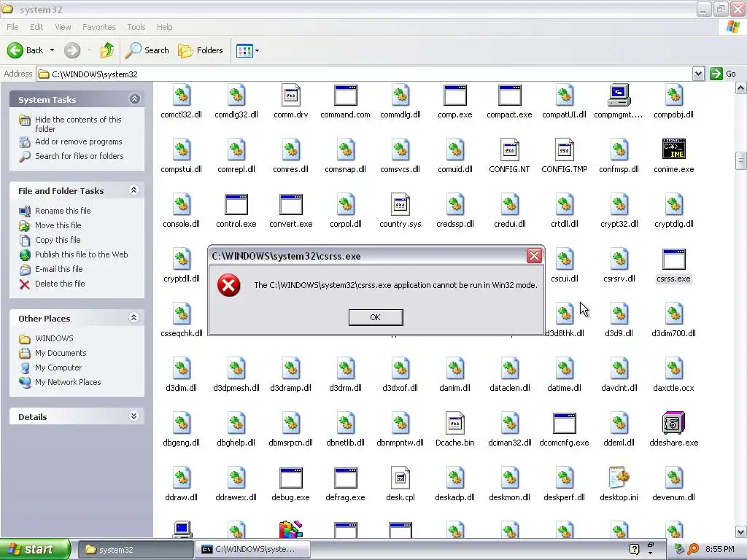Click Add or remove programs link
This screenshot has height=560, width=747.
79,141
